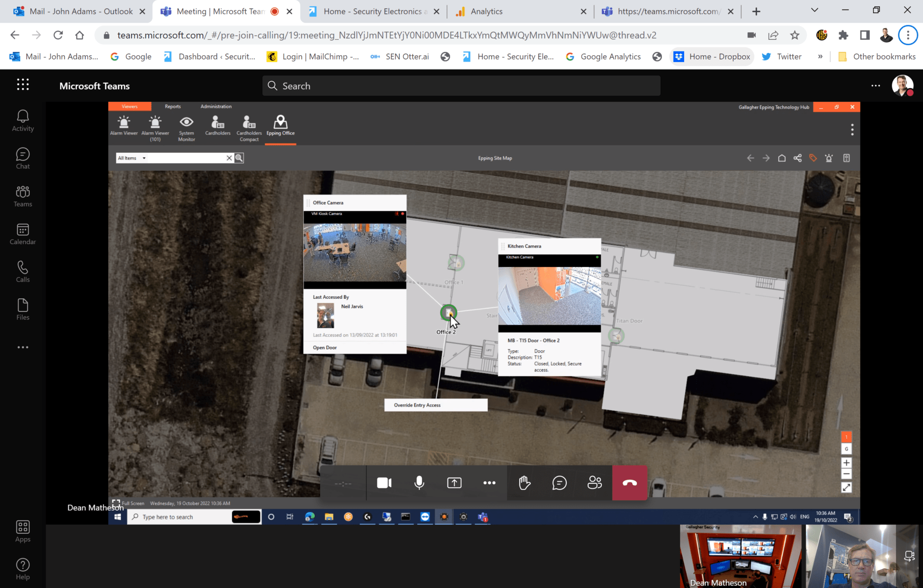This screenshot has height=588, width=923.
Task: Click the home icon on the site map toolbar
Action: tap(782, 158)
